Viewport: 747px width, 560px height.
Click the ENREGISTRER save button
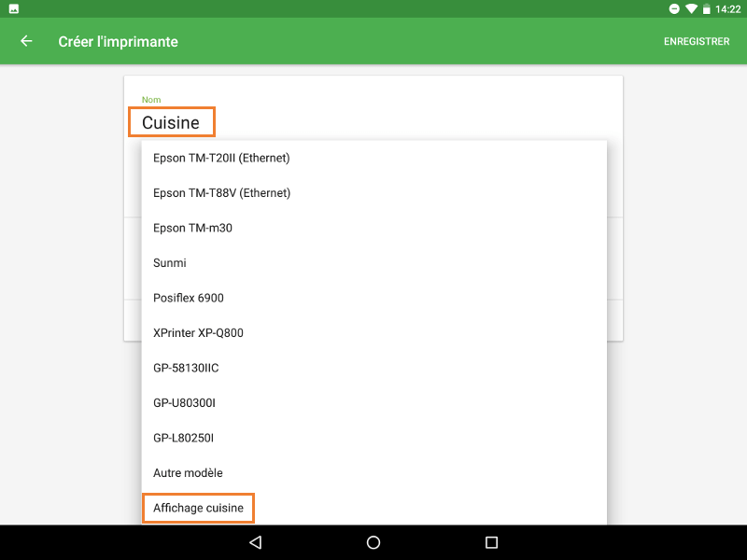(696, 42)
